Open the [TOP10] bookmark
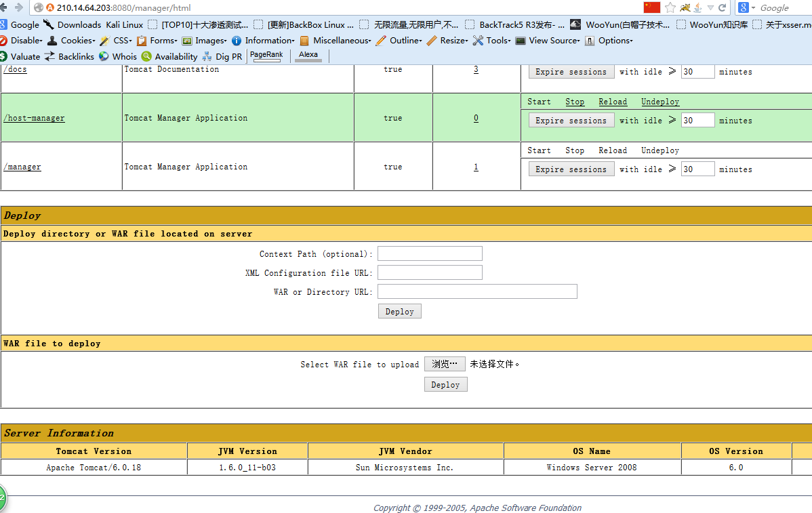Screen dimensions: 812x513 [x=199, y=24]
